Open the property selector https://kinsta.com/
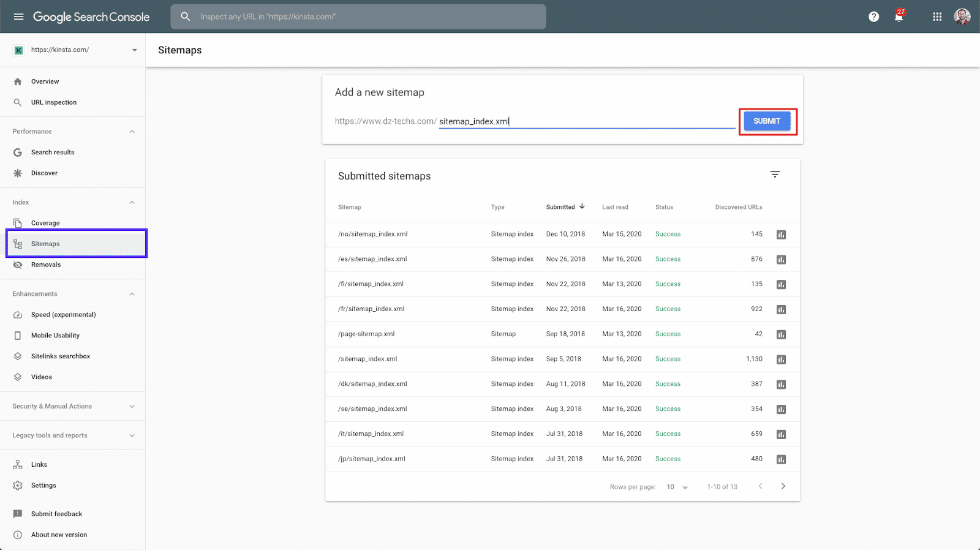 [x=76, y=50]
